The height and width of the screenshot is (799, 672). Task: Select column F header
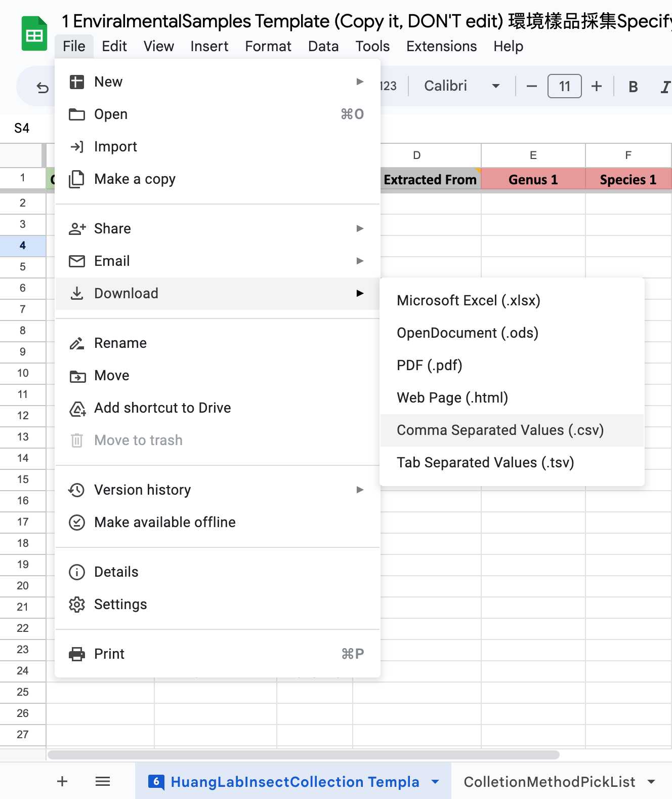pos(628,155)
